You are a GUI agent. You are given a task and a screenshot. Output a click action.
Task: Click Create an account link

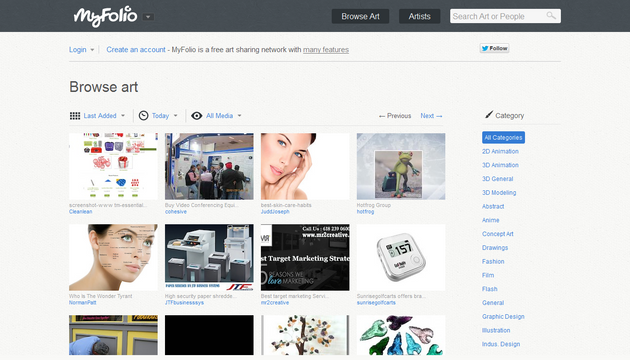point(136,50)
